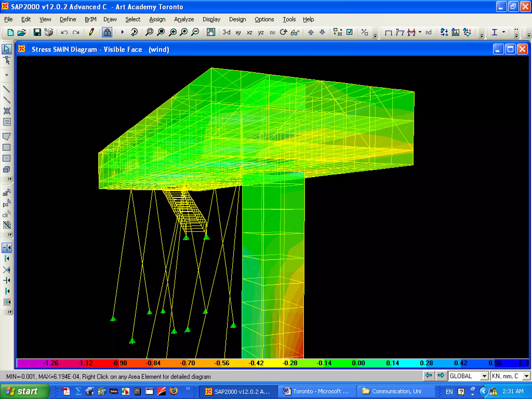Click the Run Analysis arrow icon
The width and height of the screenshot is (532, 399).
(x=122, y=32)
